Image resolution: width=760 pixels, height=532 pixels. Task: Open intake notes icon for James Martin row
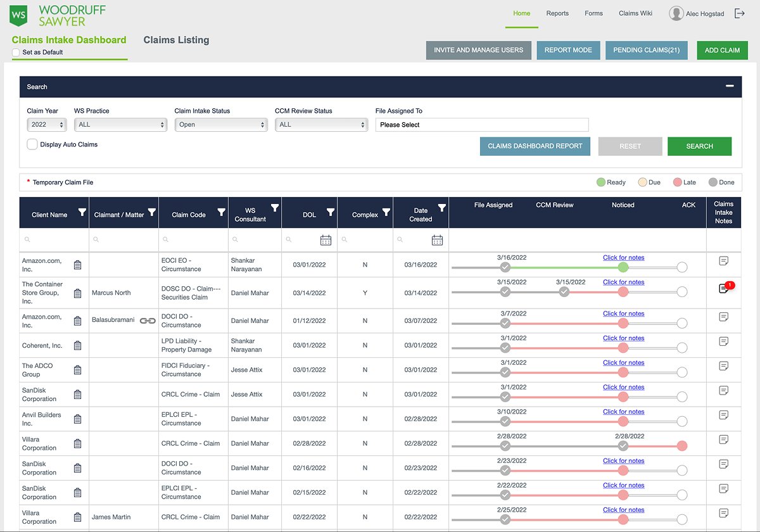(x=724, y=513)
